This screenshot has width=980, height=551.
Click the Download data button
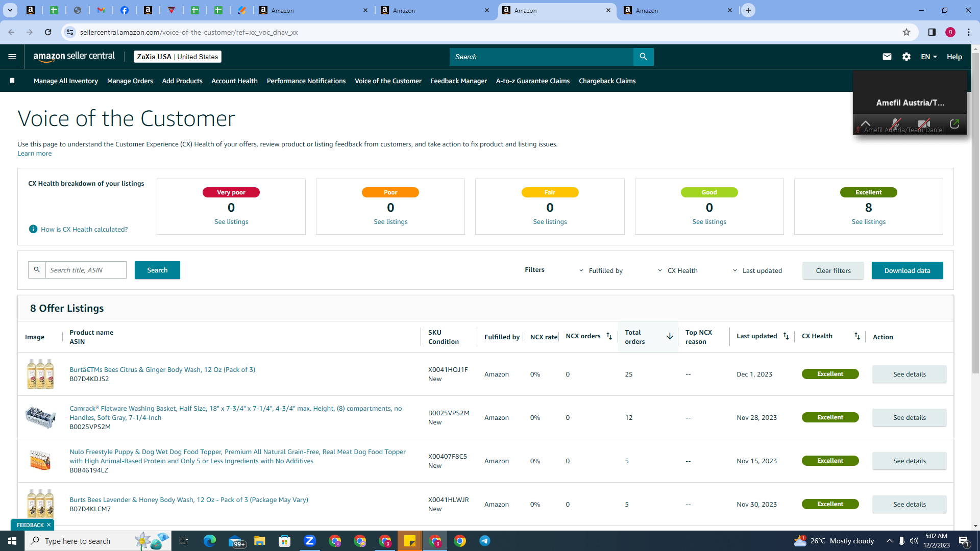pos(907,270)
